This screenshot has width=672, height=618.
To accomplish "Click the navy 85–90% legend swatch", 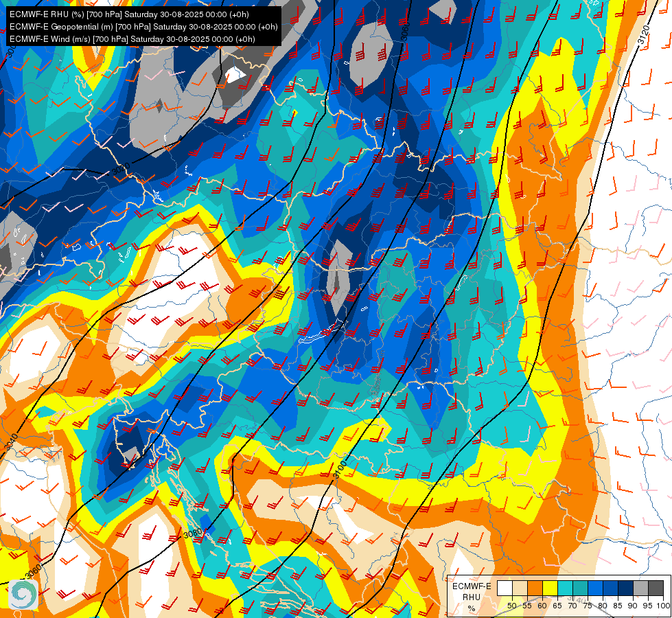I will tap(626, 588).
